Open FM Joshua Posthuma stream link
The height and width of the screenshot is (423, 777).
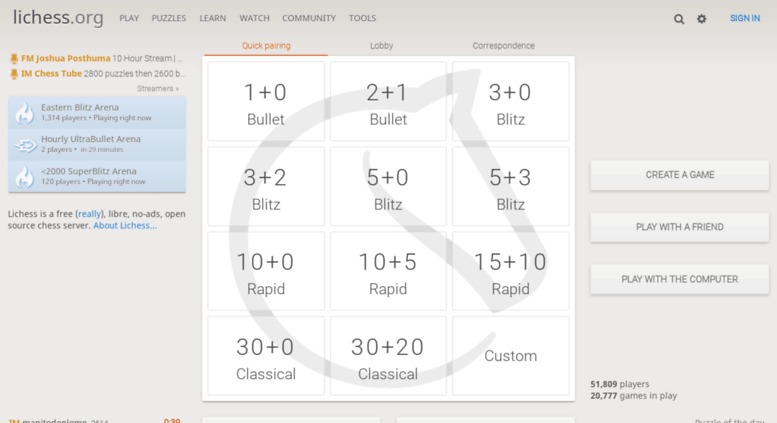coord(97,58)
